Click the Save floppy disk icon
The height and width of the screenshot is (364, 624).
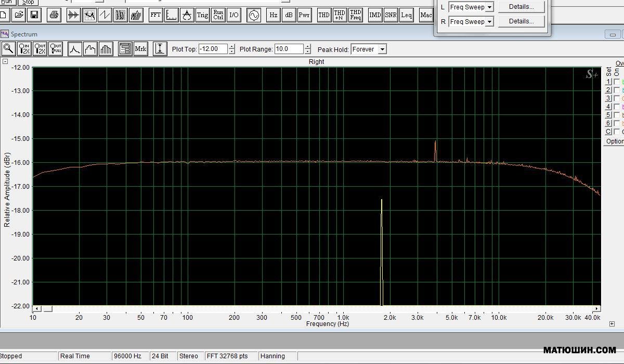click(x=34, y=15)
